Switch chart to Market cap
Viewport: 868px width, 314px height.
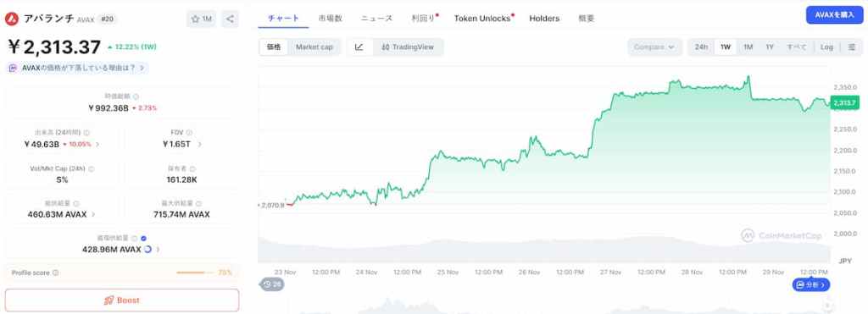pyautogui.click(x=314, y=47)
